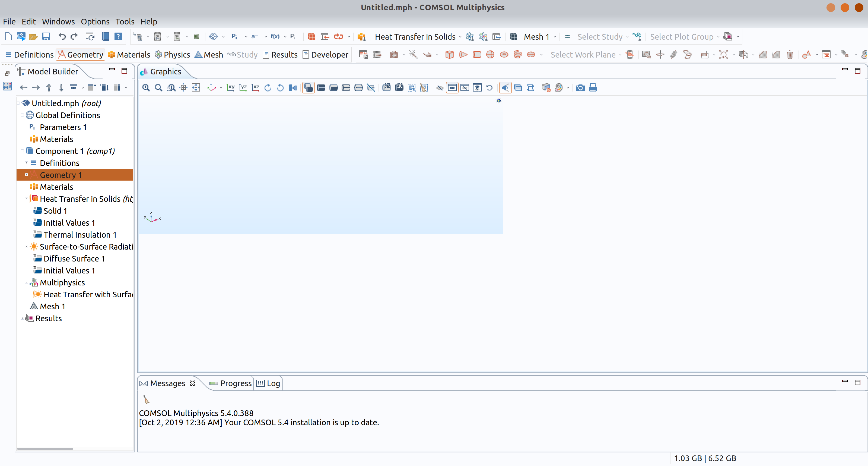Select the Messages tab
Viewport: 868px width, 466px height.
pos(167,383)
